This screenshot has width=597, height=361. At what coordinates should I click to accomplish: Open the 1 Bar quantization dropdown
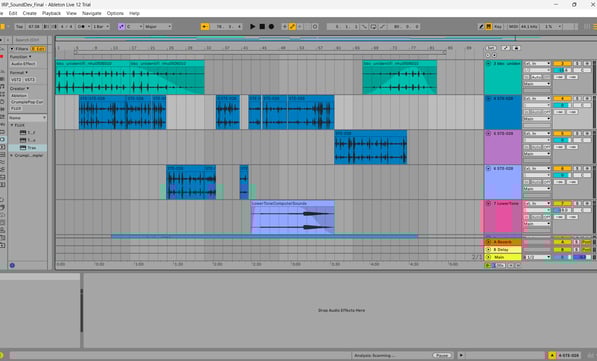pos(101,27)
